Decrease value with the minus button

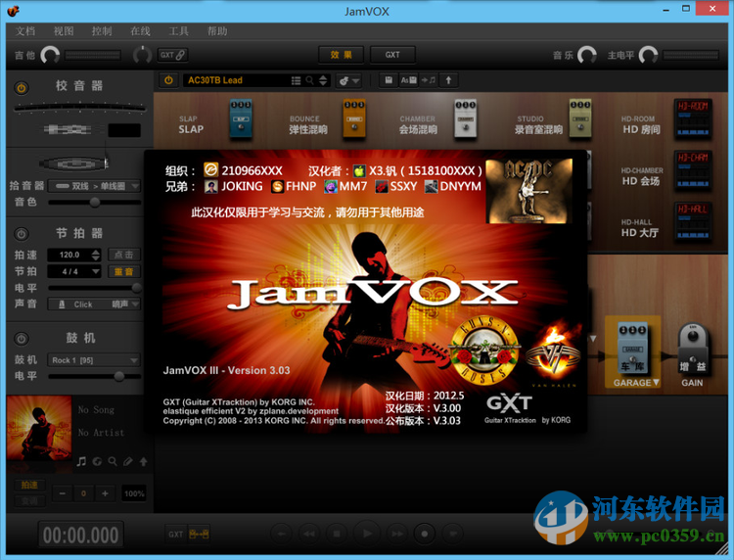[x=63, y=493]
